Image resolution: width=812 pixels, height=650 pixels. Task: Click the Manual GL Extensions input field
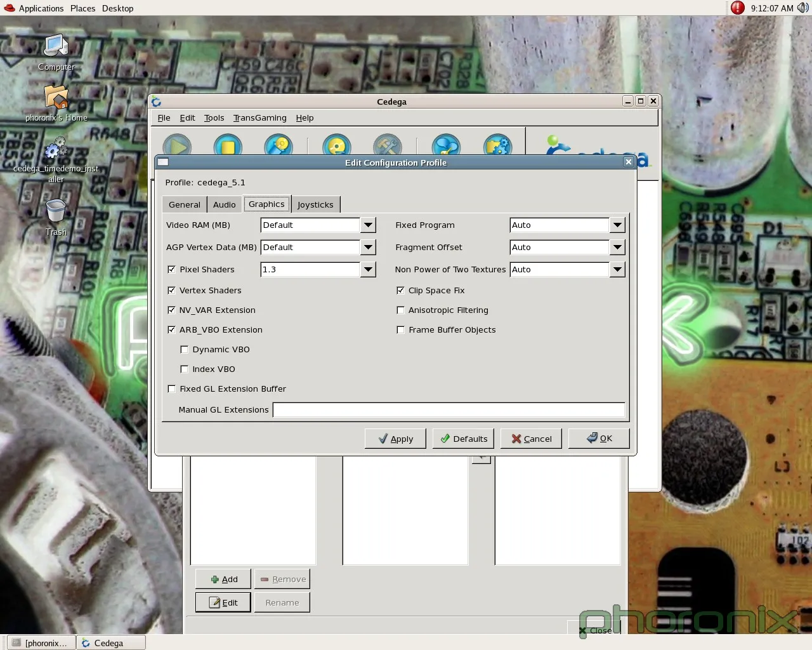coord(449,409)
